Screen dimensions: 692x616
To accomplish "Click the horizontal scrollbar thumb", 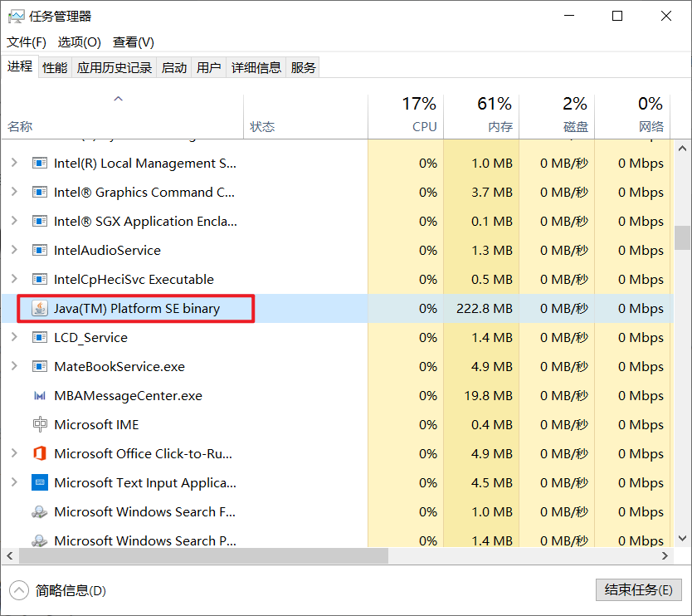I will (203, 556).
